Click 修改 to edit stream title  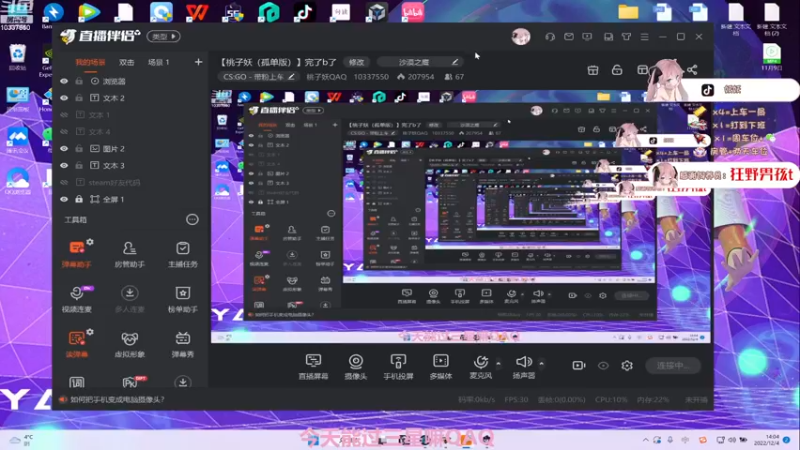356,62
